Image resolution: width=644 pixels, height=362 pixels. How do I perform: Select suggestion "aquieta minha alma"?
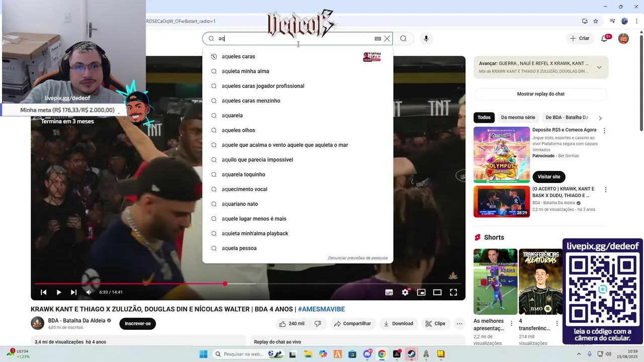click(x=297, y=71)
